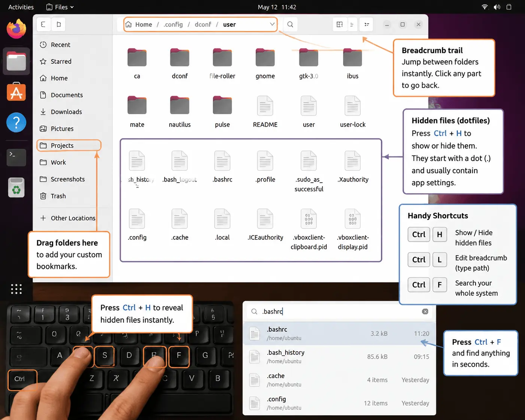Select the ca folder
Image resolution: width=525 pixels, height=420 pixels.
tap(137, 63)
